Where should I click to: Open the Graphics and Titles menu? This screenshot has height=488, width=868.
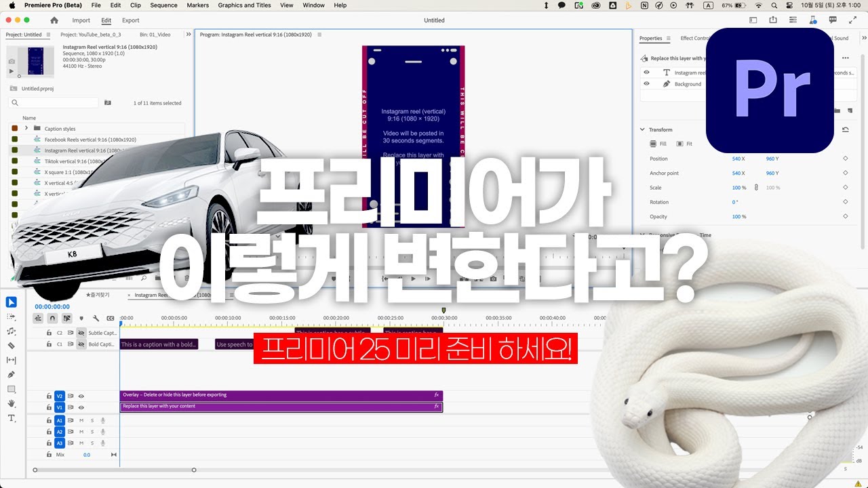point(244,5)
